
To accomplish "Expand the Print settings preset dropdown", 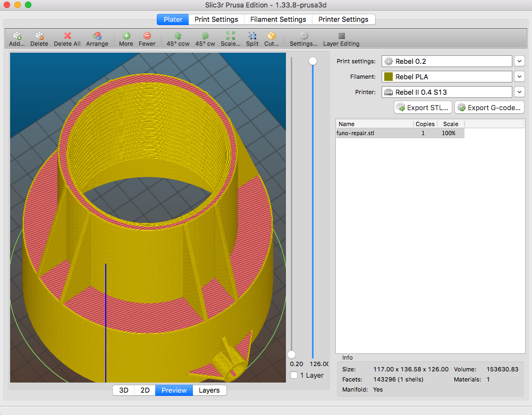I will (519, 61).
